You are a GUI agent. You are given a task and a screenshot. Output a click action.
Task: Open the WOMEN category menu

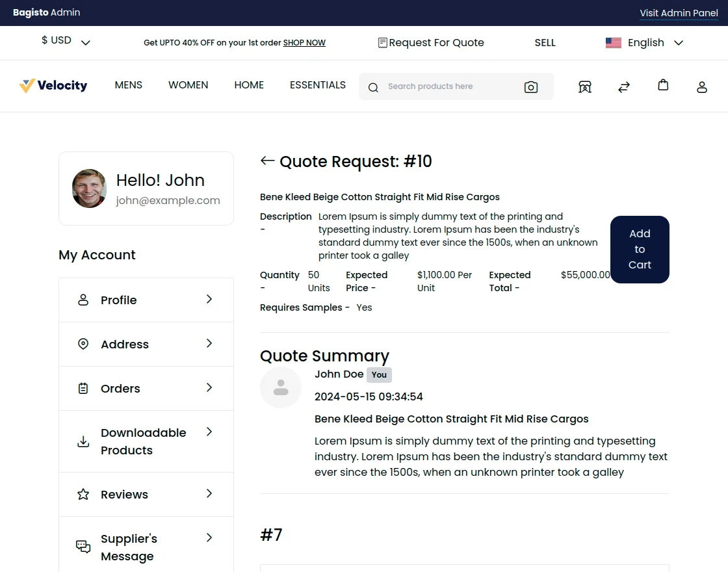[x=188, y=85]
